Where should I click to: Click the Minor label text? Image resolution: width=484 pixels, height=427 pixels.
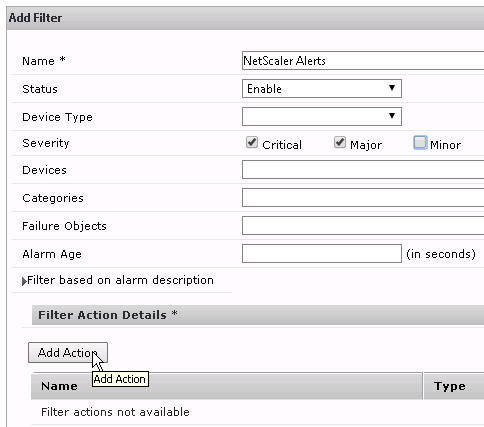(445, 145)
